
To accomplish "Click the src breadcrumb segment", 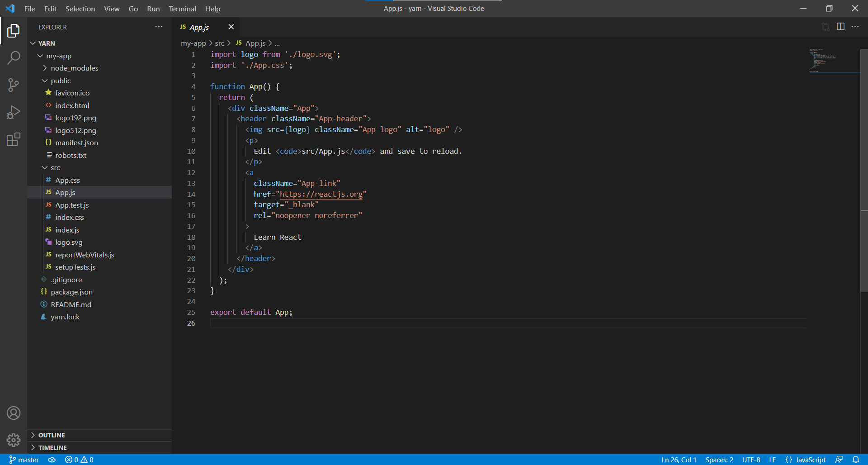I will coord(219,43).
